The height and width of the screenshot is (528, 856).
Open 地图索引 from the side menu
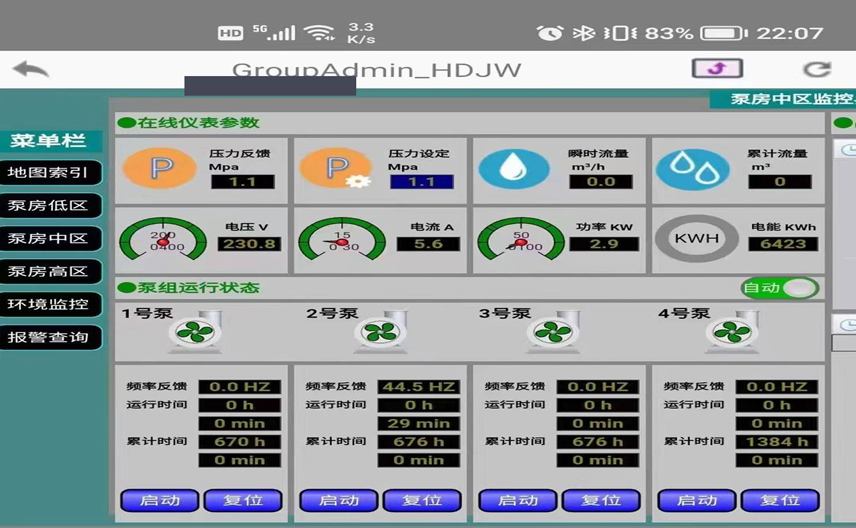click(49, 172)
